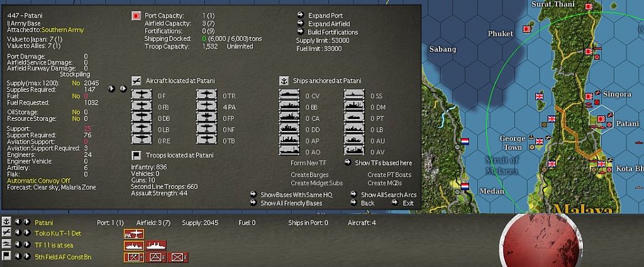644x267 pixels.
Task: Go to previous base using Patani left arrow
Action: [x=18, y=222]
